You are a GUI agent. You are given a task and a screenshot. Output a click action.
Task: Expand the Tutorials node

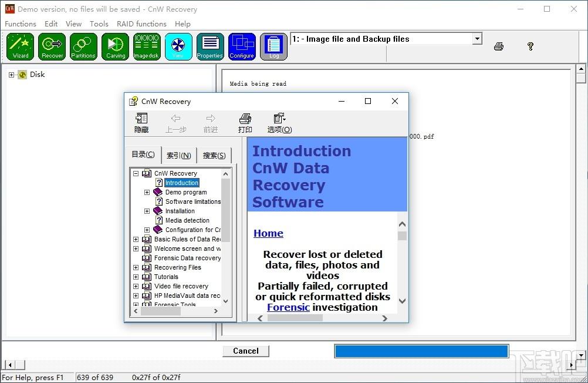pos(136,277)
